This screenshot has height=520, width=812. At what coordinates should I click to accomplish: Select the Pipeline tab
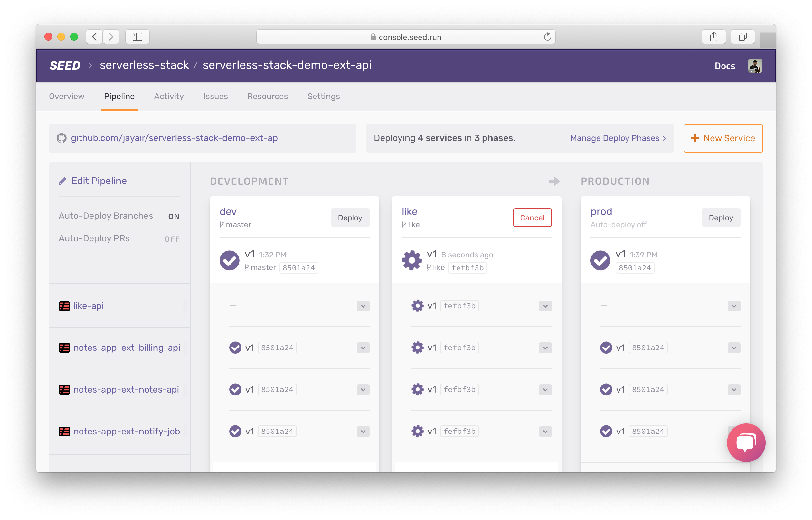click(x=119, y=97)
